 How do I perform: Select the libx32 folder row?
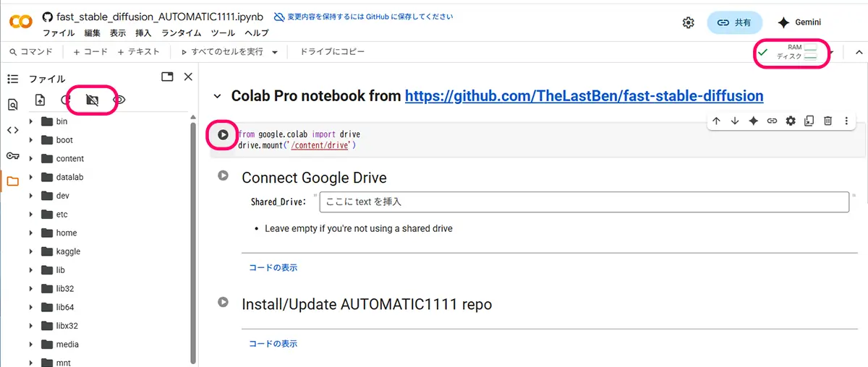(x=109, y=326)
